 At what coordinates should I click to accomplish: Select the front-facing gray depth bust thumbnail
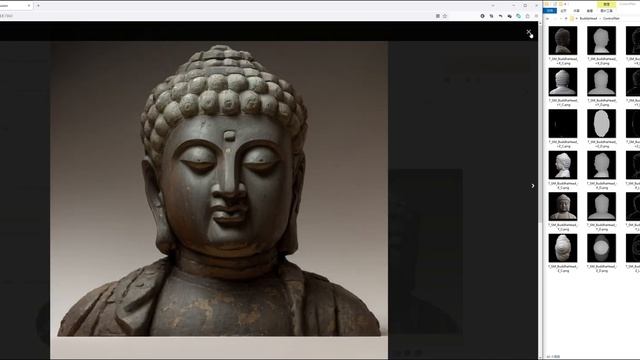pos(601,207)
